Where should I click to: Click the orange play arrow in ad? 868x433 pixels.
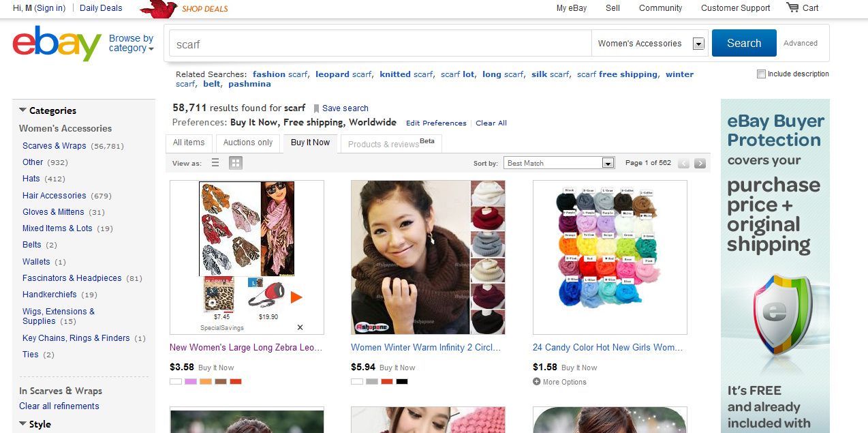point(296,297)
